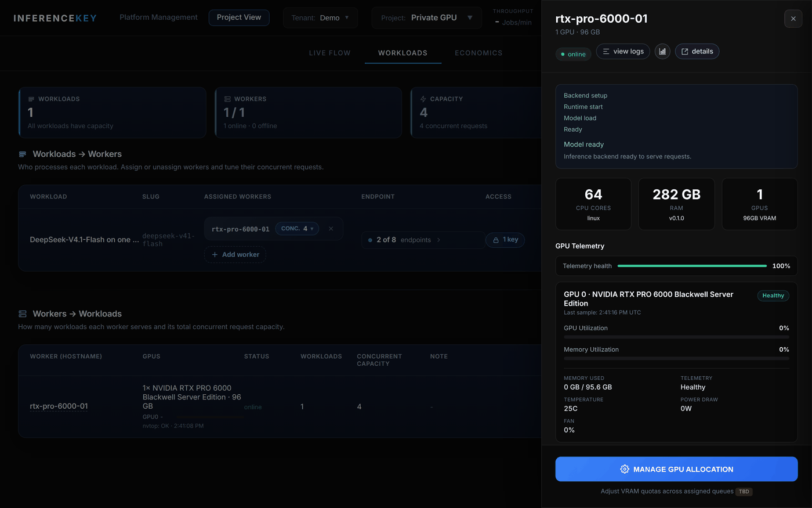This screenshot has width=812, height=508.
Task: Click the DeepSeek-V4.1-Flash workload name
Action: click(x=84, y=240)
